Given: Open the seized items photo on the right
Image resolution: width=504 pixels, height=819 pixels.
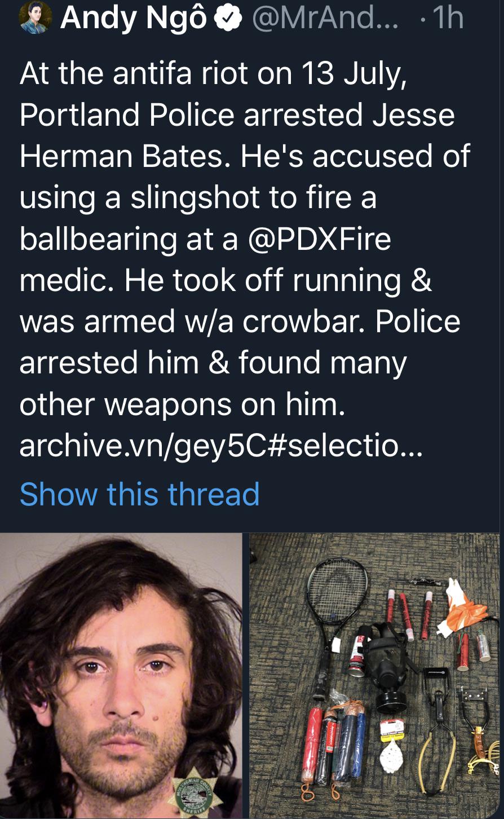Looking at the screenshot, I should click(374, 676).
